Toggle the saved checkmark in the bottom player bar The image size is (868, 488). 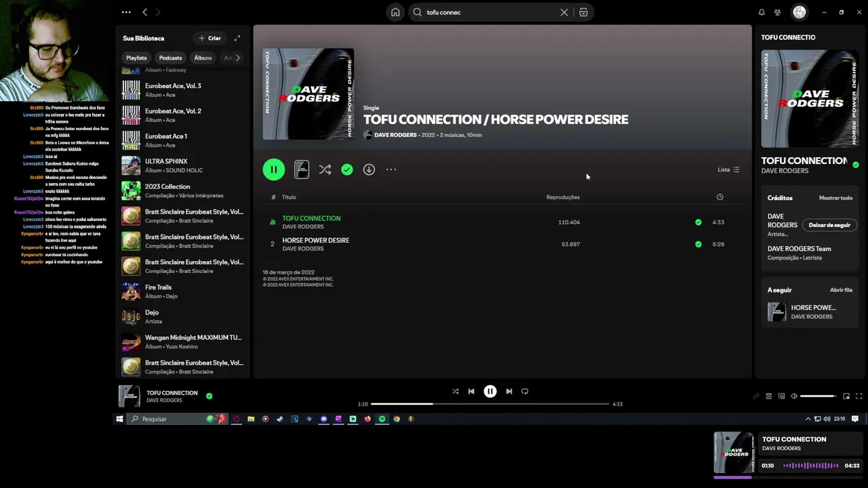tap(209, 396)
